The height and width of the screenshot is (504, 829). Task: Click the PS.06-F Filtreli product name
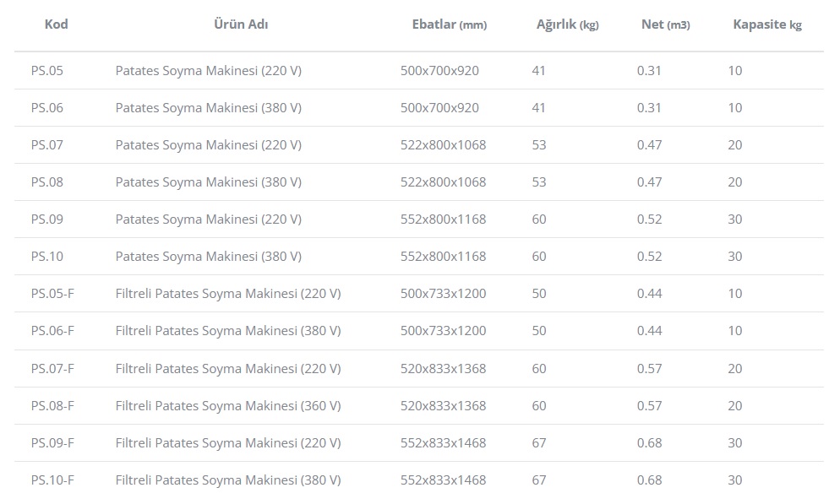(228, 331)
